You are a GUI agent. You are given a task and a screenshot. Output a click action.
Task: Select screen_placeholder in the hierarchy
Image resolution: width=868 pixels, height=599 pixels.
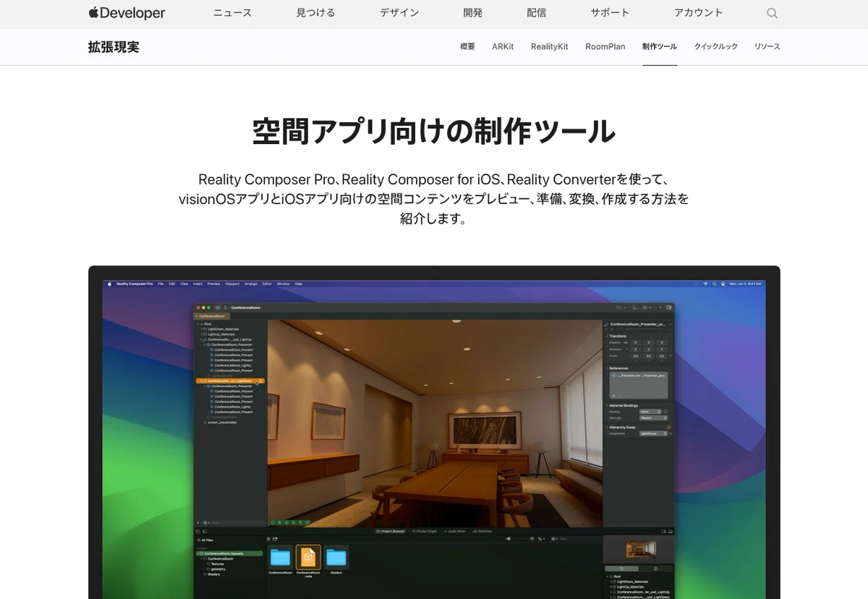tap(222, 422)
